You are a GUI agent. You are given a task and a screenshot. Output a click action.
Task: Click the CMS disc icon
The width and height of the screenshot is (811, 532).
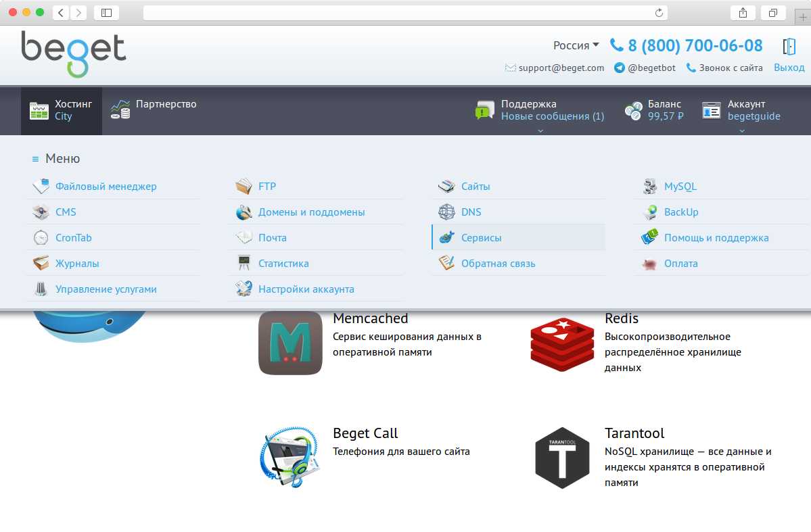tap(41, 212)
